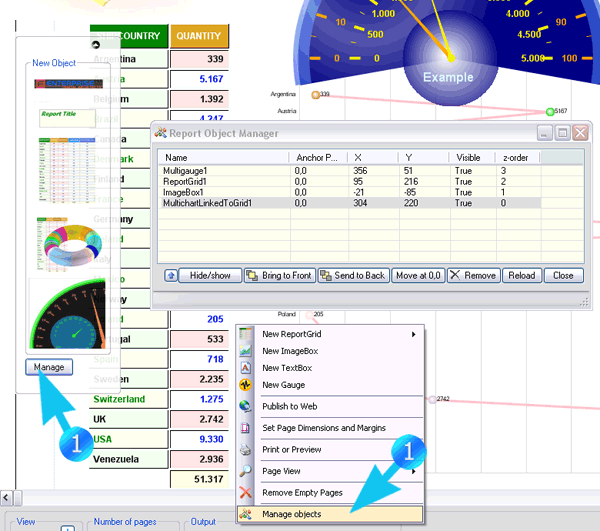Select the ReportGrid1 row
Image resolution: width=600 pixels, height=531 pixels.
click(350, 181)
